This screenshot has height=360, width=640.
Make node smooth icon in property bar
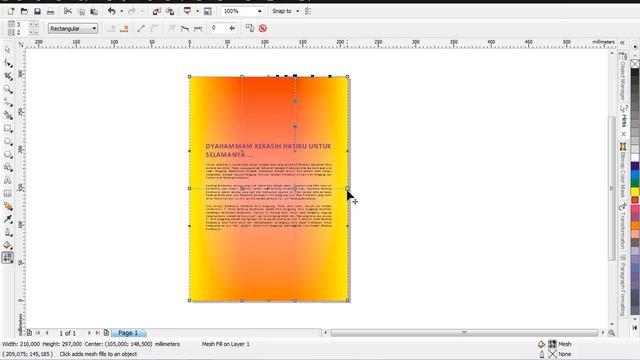click(x=185, y=28)
